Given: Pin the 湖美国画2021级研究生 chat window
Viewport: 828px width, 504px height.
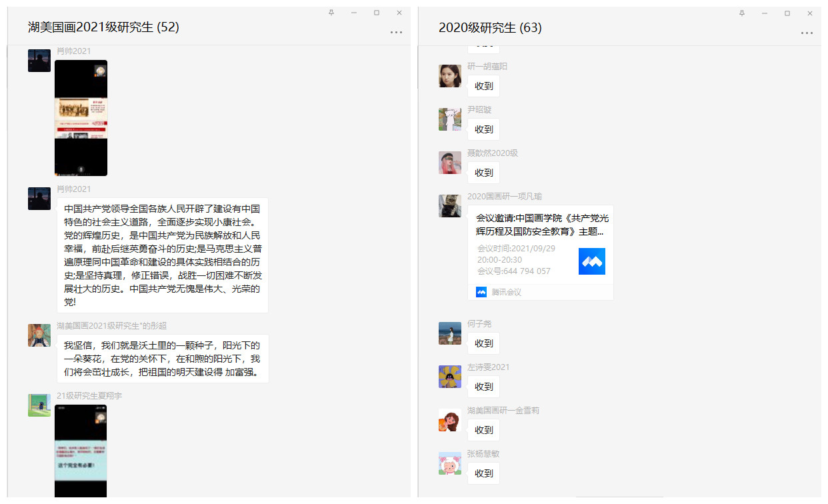Looking at the screenshot, I should [331, 13].
